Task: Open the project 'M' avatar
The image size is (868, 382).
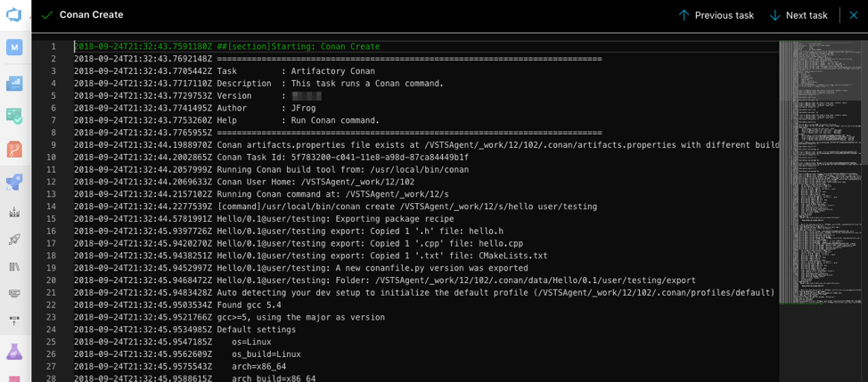Action: click(x=14, y=47)
